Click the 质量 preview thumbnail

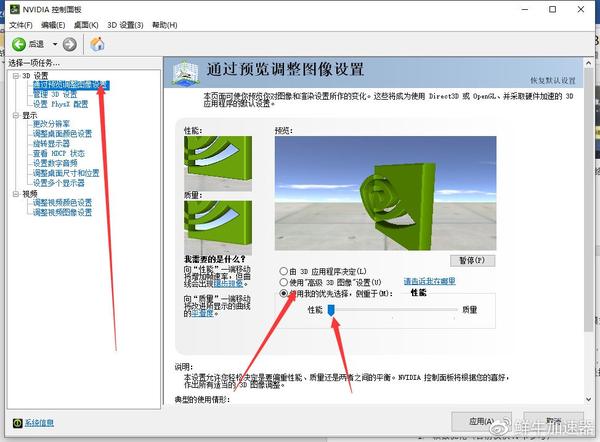218,227
